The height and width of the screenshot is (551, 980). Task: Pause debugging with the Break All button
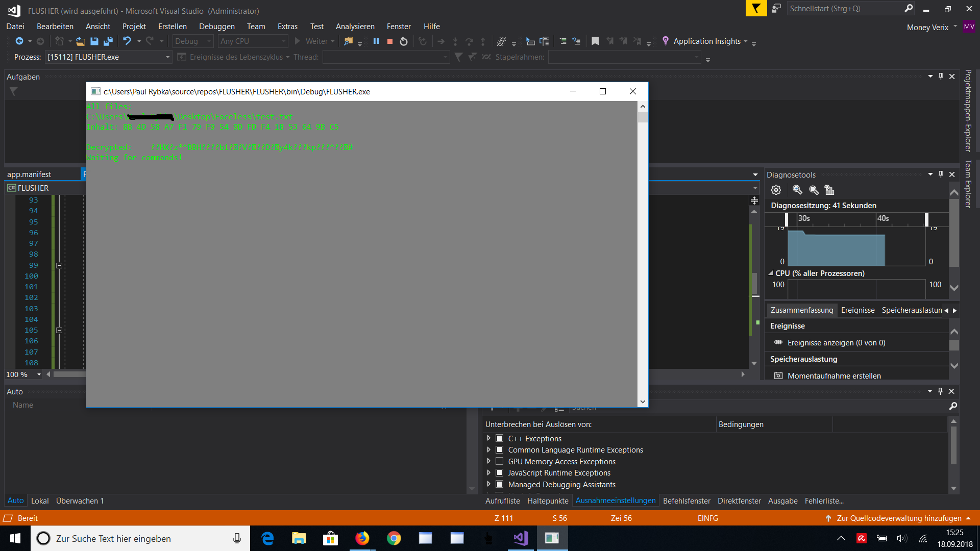376,41
